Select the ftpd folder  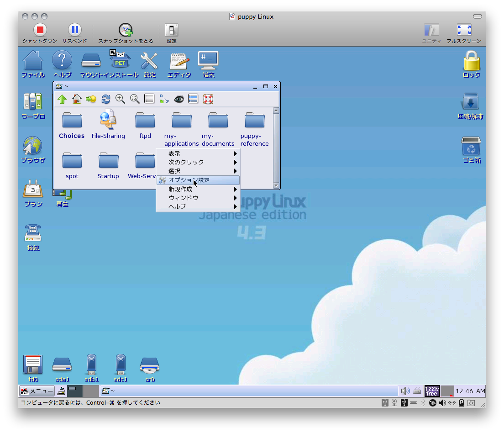pos(145,126)
